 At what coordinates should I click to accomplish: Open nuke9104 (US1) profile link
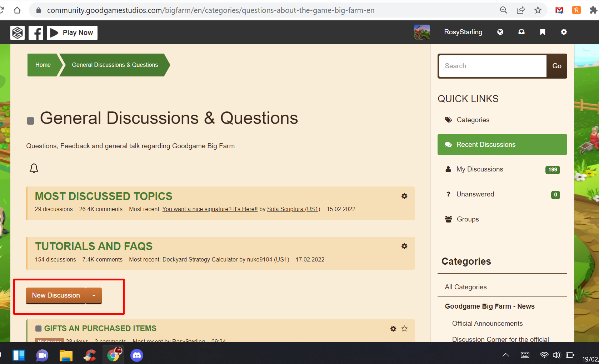click(x=268, y=260)
